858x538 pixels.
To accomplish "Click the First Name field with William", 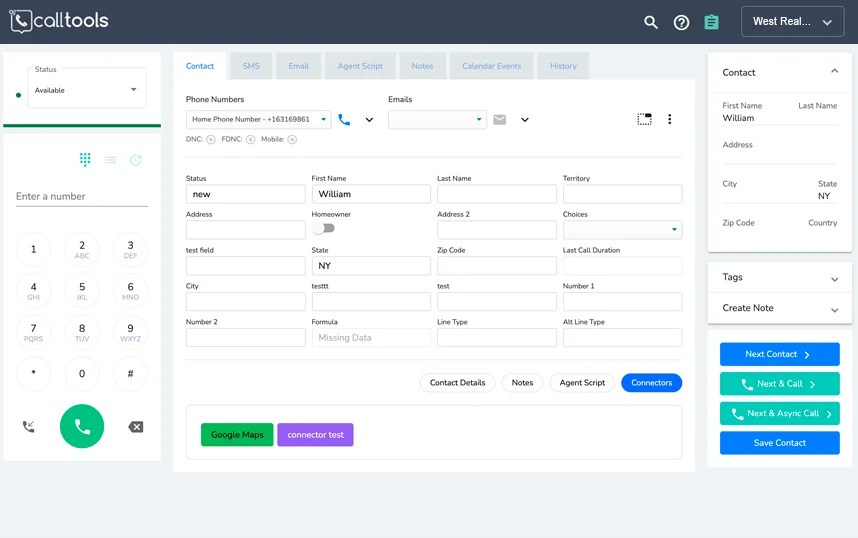I will (x=371, y=194).
